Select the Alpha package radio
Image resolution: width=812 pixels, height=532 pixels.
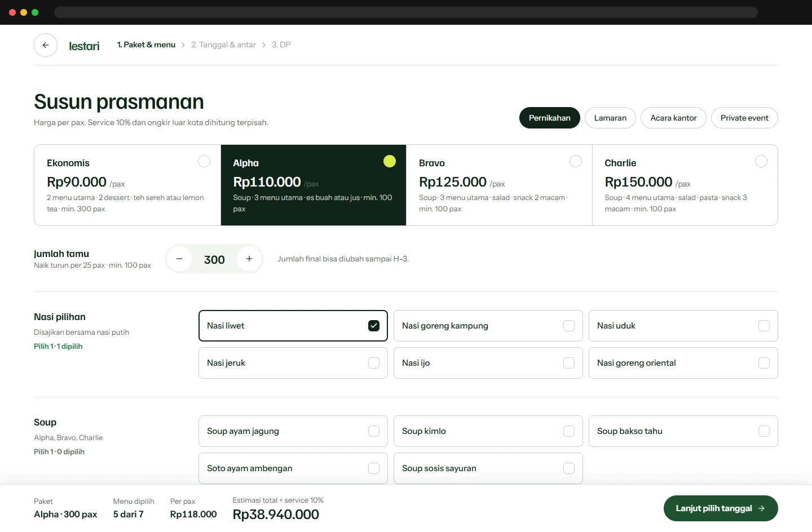(390, 161)
